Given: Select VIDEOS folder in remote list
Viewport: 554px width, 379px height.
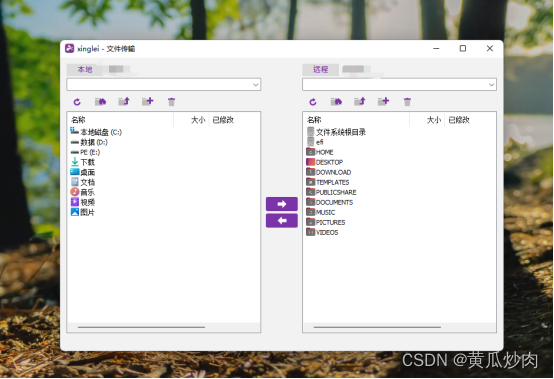Looking at the screenshot, I should tap(322, 232).
